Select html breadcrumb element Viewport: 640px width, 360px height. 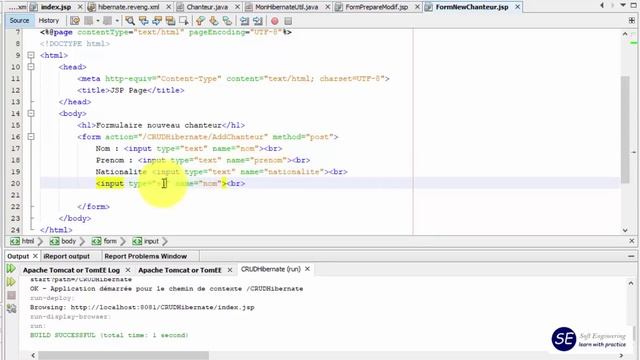click(22, 241)
